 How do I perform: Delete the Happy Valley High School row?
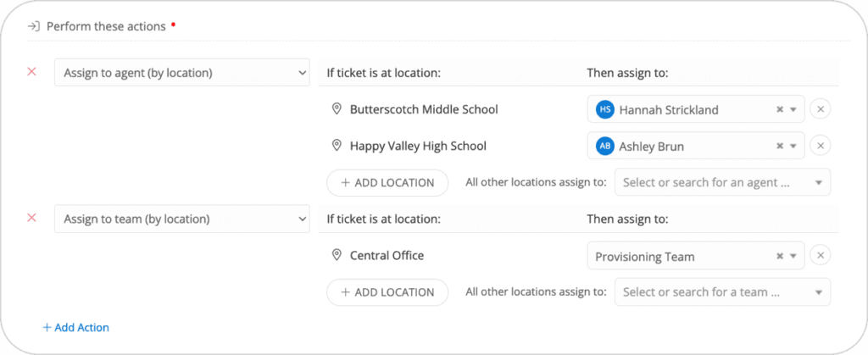point(821,146)
